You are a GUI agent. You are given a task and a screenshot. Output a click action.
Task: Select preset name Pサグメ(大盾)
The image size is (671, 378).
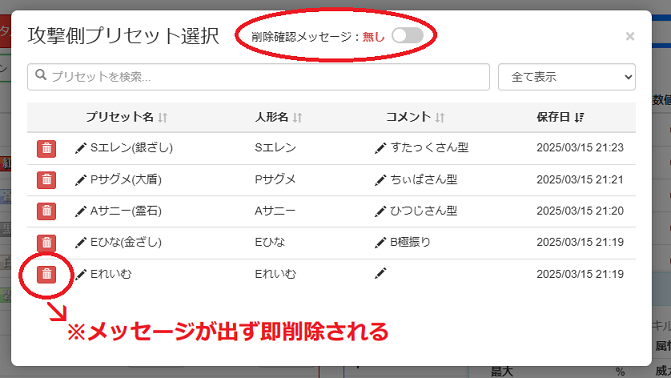click(x=126, y=179)
